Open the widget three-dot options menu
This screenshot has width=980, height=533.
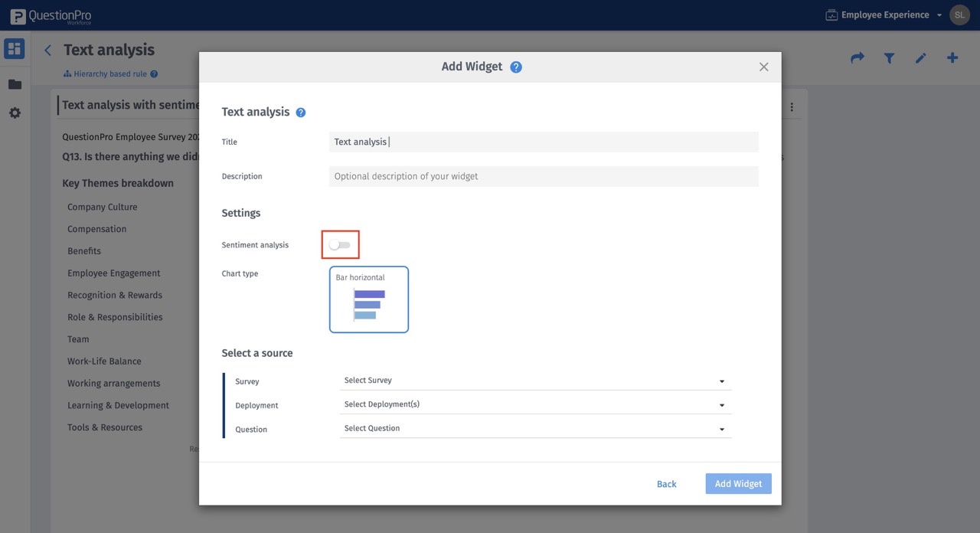pyautogui.click(x=792, y=106)
